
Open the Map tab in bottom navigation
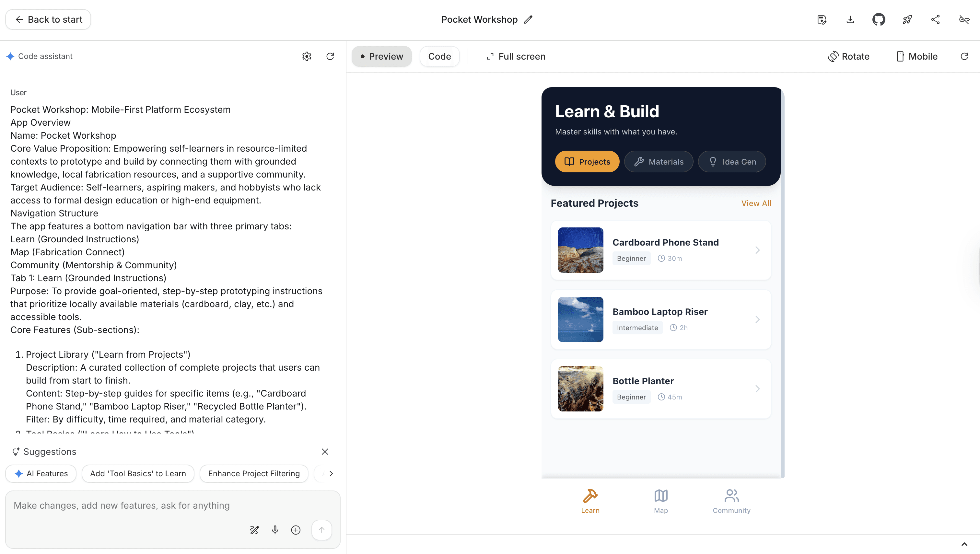pos(661,501)
